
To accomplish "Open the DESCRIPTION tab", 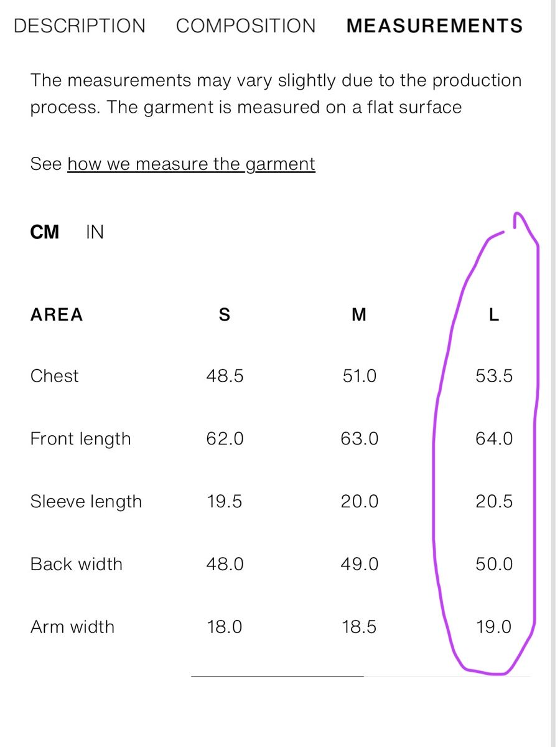I will pos(79,26).
